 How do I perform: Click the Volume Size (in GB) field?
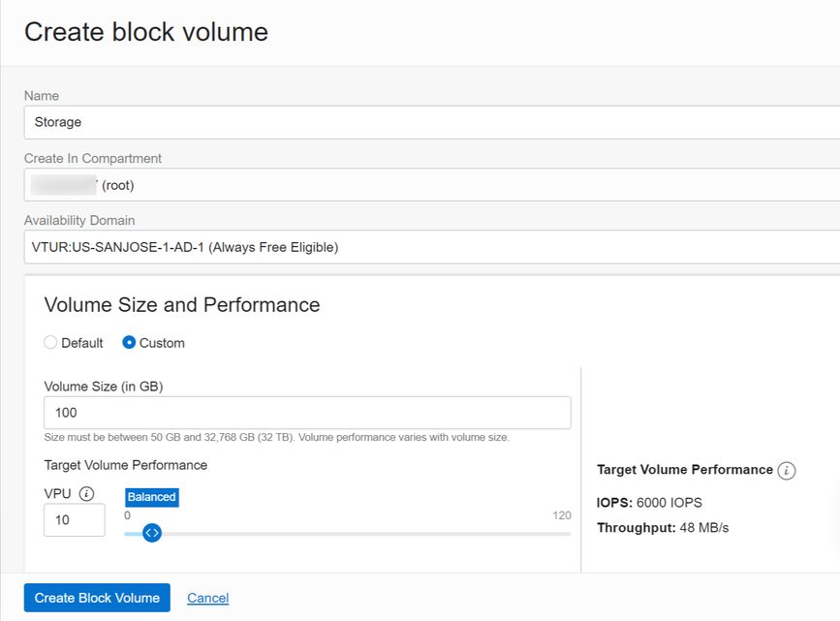click(x=307, y=413)
